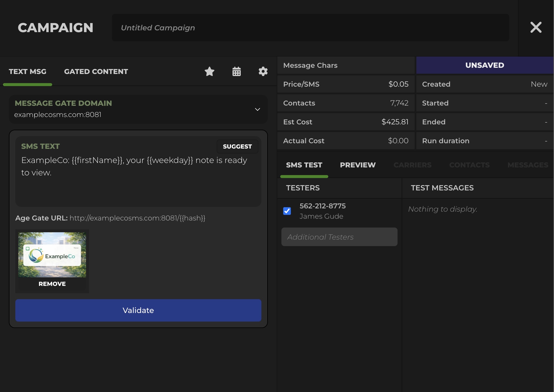Click the Carriers tab
Image resolution: width=554 pixels, height=392 pixels.
[412, 165]
